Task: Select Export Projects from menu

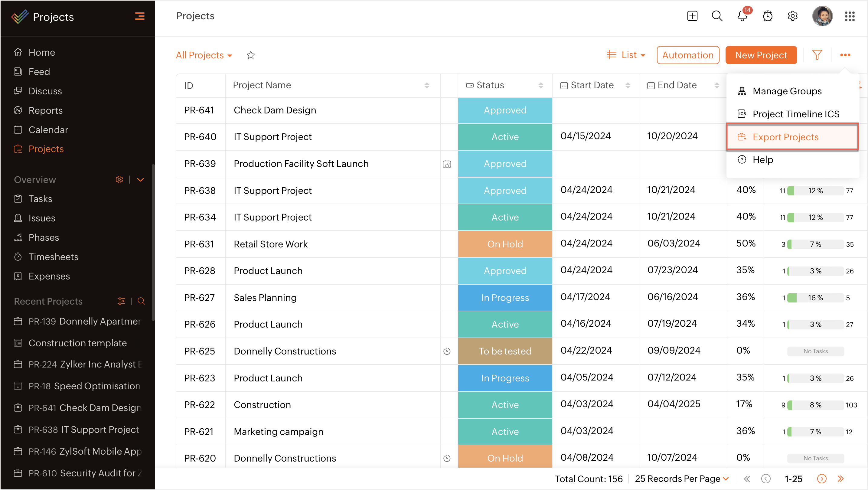Action: point(785,137)
